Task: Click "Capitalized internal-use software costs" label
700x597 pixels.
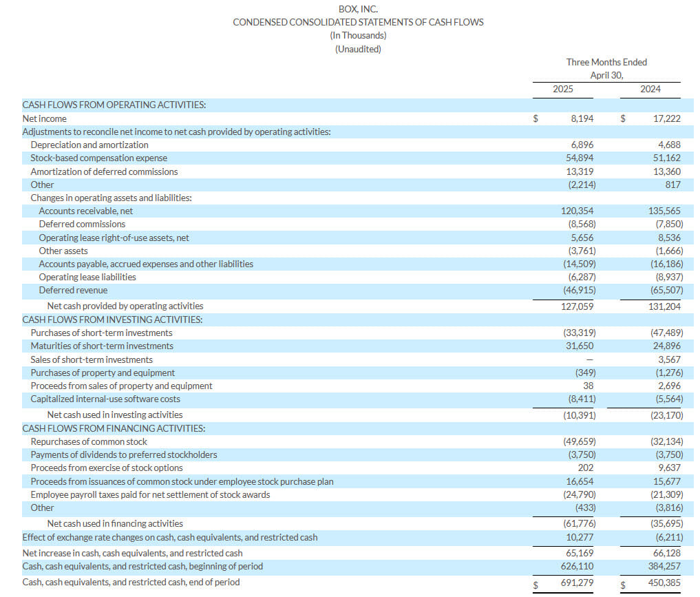Action: (105, 399)
